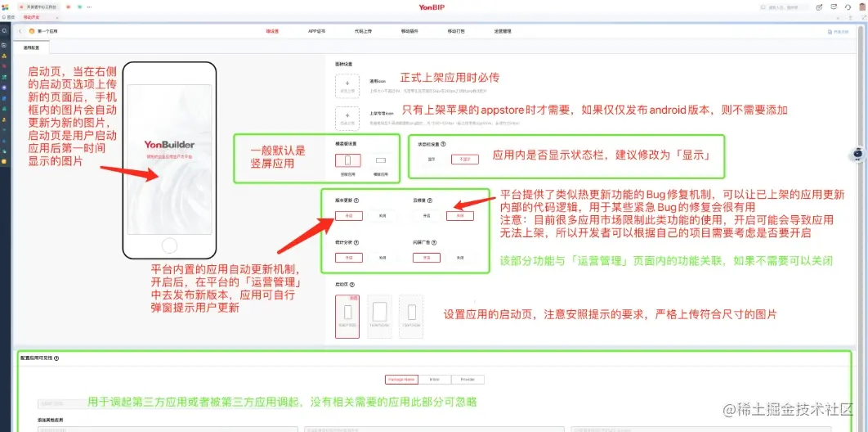
Task: Click the home icon tab 首页
Action: point(7,18)
